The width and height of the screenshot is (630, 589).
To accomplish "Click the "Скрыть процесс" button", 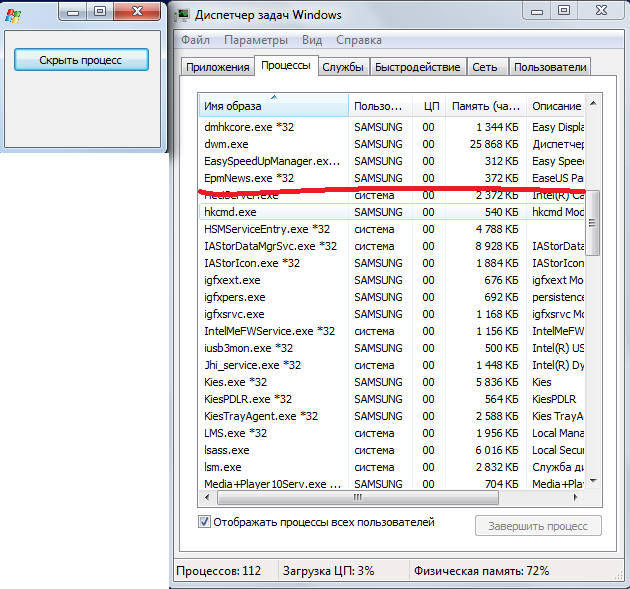I will click(81, 60).
